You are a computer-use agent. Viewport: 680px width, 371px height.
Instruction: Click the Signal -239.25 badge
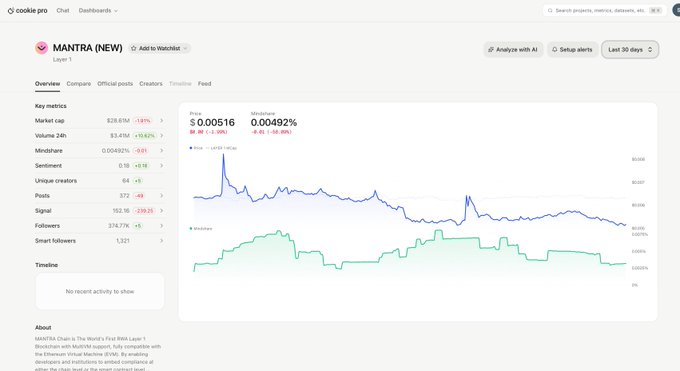coord(144,210)
